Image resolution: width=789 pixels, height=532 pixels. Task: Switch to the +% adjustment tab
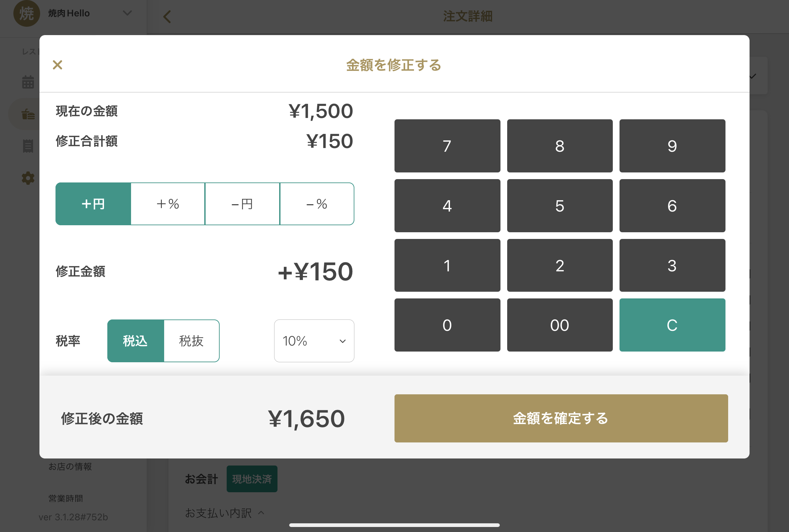[x=167, y=204]
